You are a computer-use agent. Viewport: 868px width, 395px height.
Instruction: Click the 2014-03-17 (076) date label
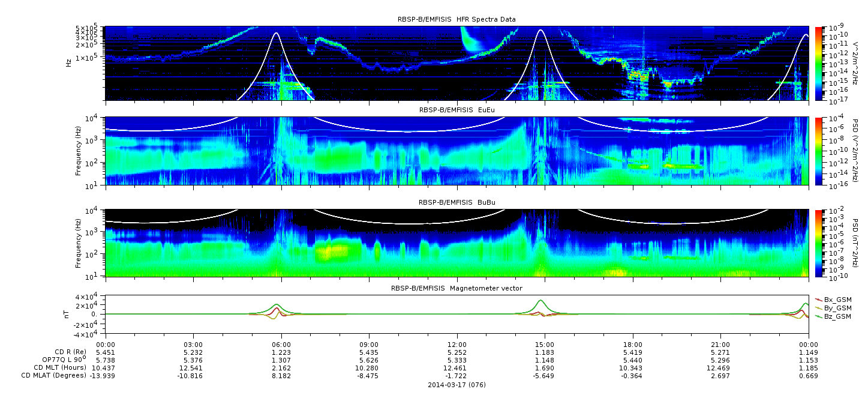[x=456, y=384]
